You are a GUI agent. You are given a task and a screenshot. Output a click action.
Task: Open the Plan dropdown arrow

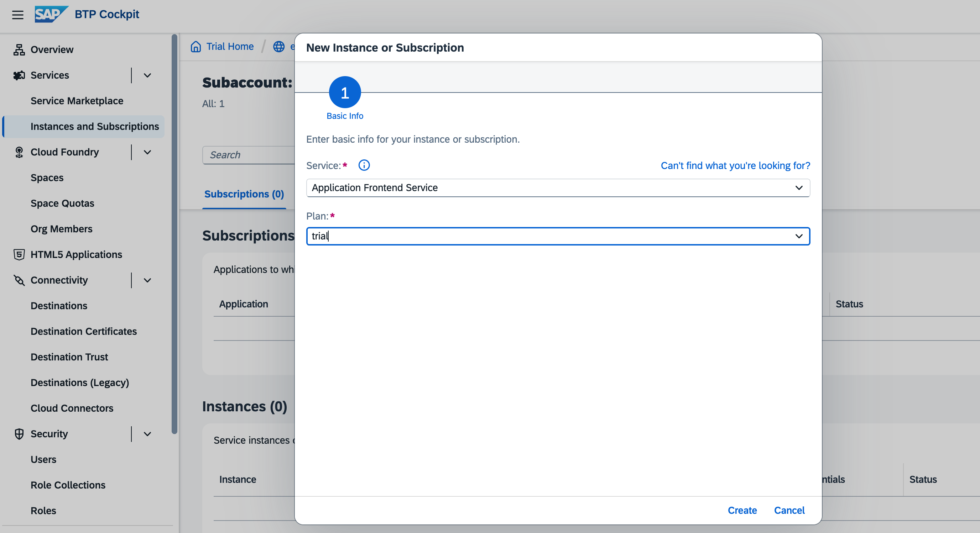tap(798, 236)
